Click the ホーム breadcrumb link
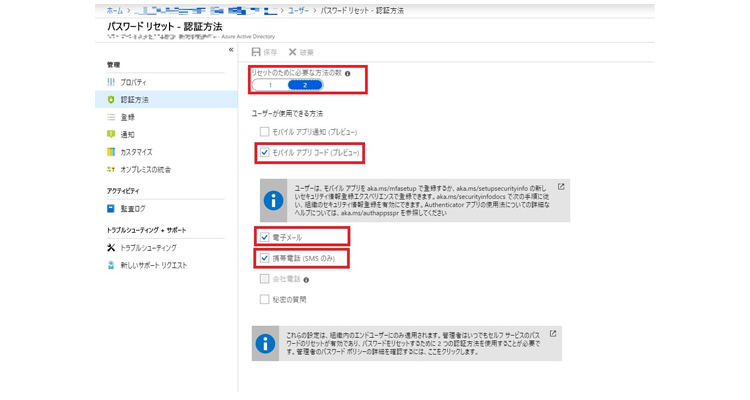This screenshot has width=750, height=400. click(115, 11)
